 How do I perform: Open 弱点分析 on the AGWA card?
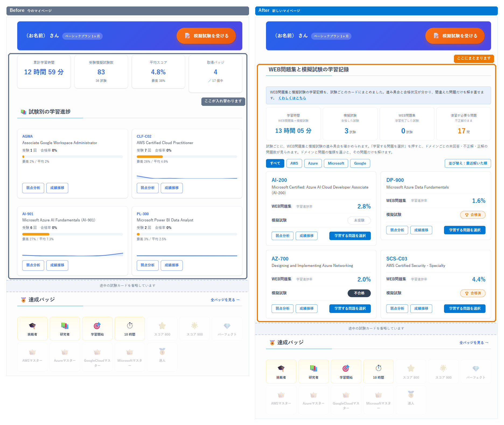click(x=33, y=188)
